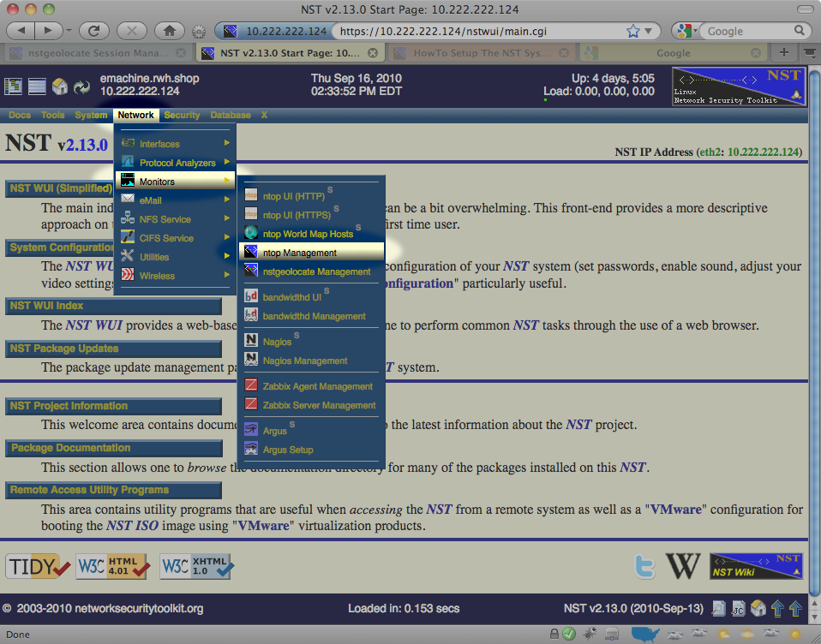Select nstgeolocate Management entry

point(311,271)
